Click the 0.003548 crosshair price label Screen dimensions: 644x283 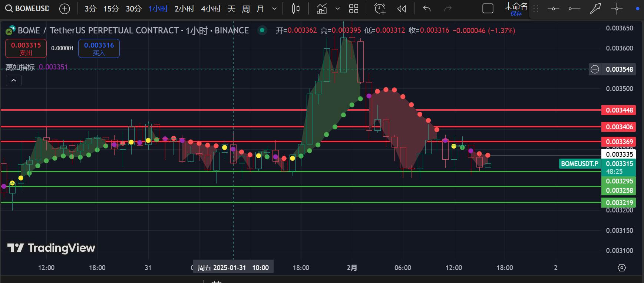point(619,69)
